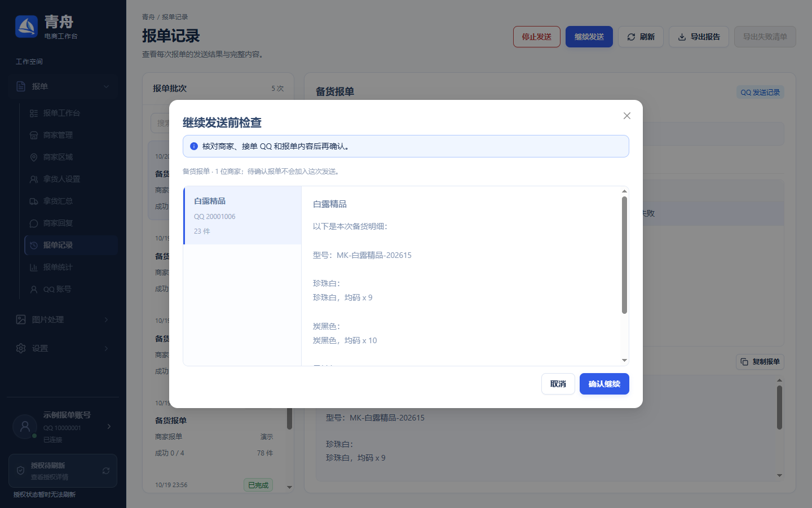
Task: Click the dialog content scrollbar thumb
Action: coord(624,255)
